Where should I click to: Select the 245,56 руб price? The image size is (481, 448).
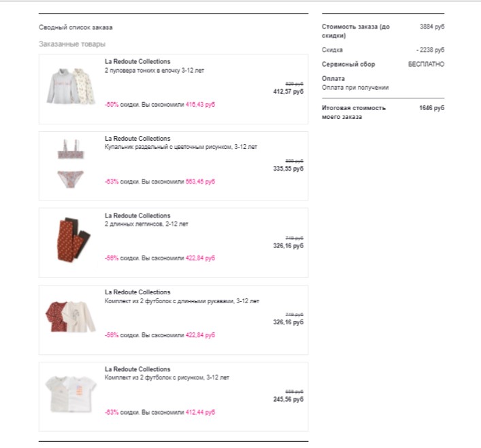[x=288, y=399]
